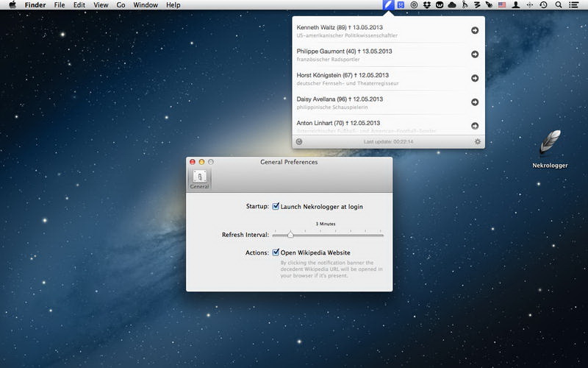588x368 pixels.
Task: Open arrow next to Philippe Gaumont entry
Action: point(475,54)
